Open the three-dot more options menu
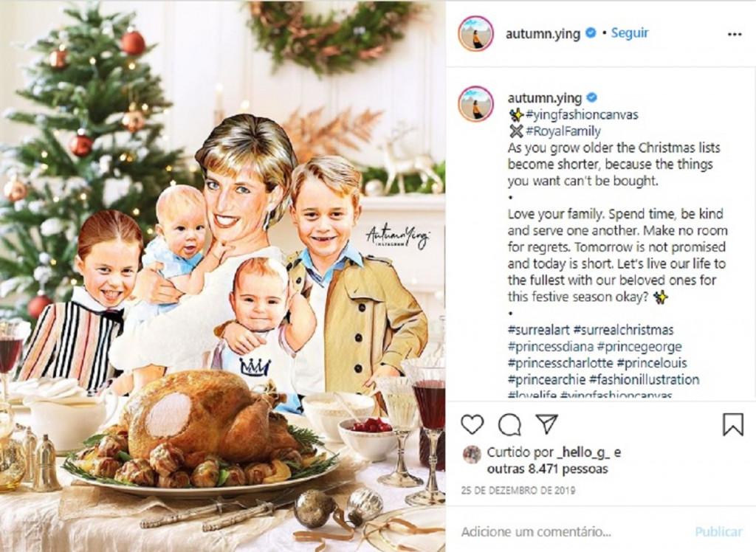This screenshot has height=552, width=756. [x=735, y=34]
